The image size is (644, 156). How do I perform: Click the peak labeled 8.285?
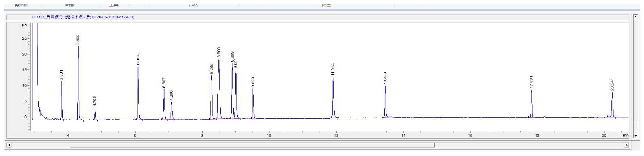coord(212,97)
